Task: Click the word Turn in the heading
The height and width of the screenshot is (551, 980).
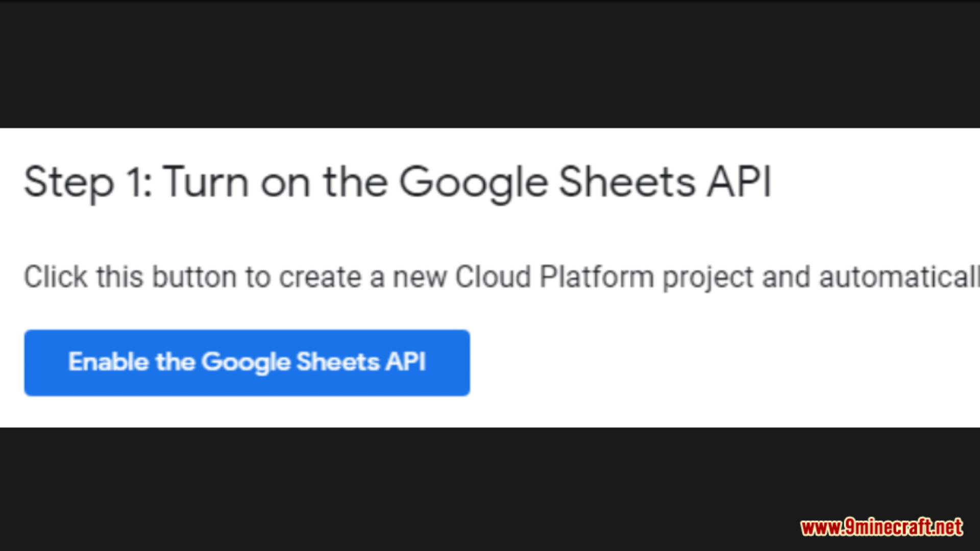Action: (x=206, y=182)
